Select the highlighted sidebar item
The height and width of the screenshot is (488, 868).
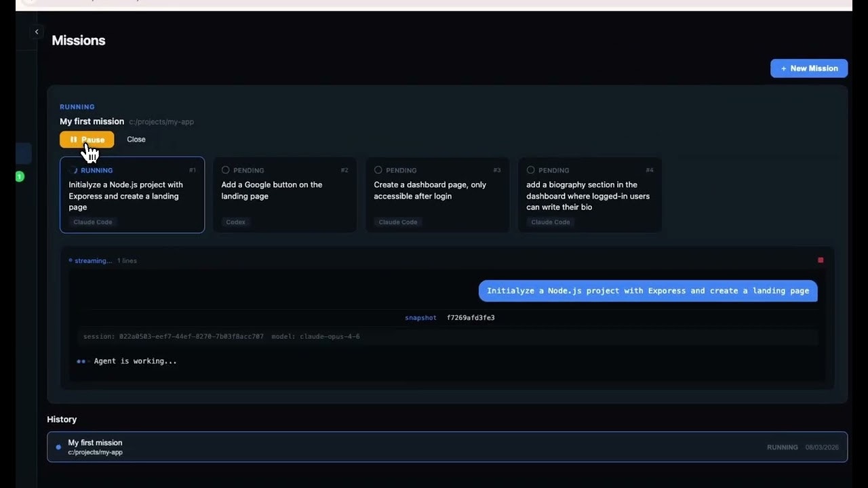pyautogui.click(x=24, y=153)
